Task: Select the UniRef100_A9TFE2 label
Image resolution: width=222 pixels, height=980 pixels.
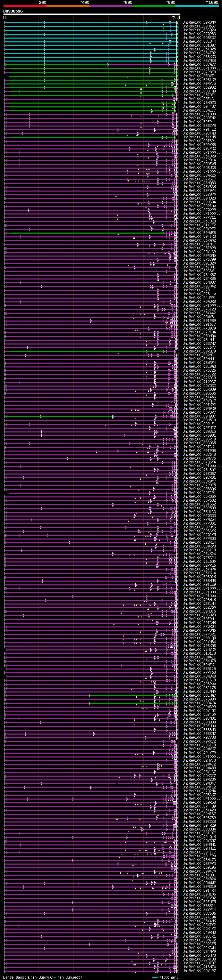Action: tap(199, 129)
